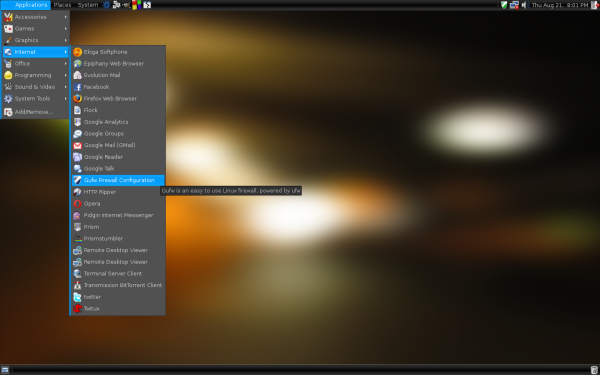The height and width of the screenshot is (375, 600).
Task: Launch Prism from the Internet menu
Action: [x=118, y=227]
